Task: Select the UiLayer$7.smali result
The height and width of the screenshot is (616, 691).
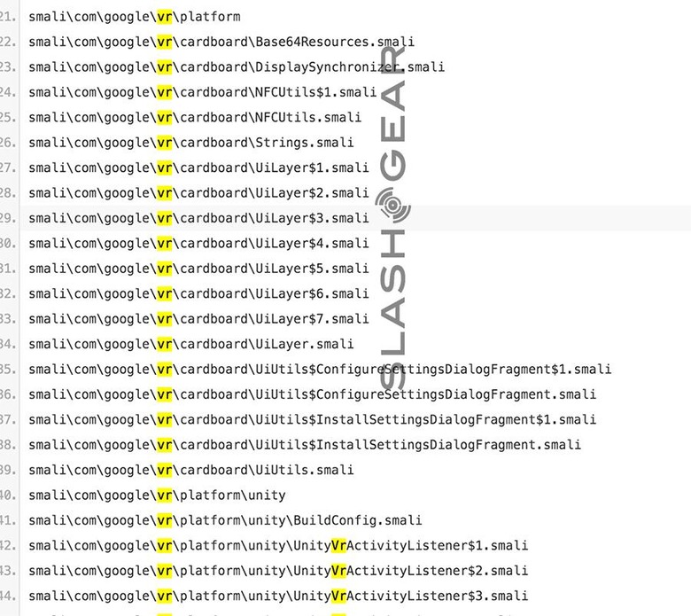Action: coord(198,318)
